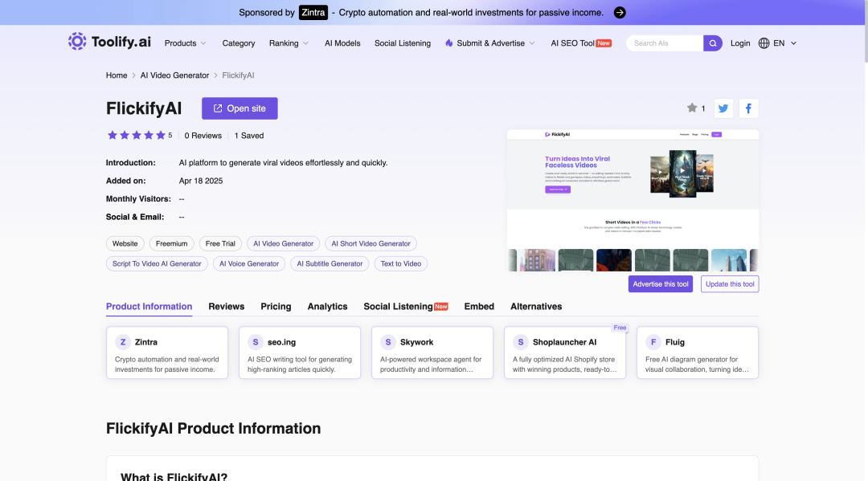Switch to the Reviews tab
This screenshot has height=481, width=868.
227,306
